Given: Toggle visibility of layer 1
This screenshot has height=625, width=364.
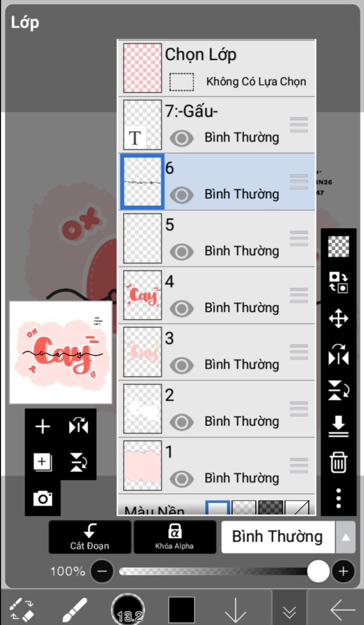Looking at the screenshot, I should (x=182, y=479).
